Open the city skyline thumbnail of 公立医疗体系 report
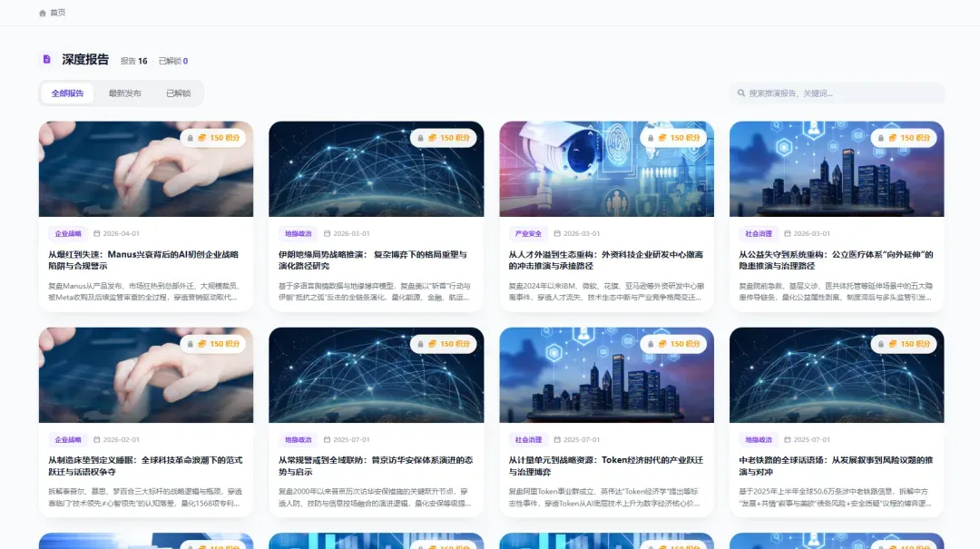The image size is (980, 549). pyautogui.click(x=837, y=169)
